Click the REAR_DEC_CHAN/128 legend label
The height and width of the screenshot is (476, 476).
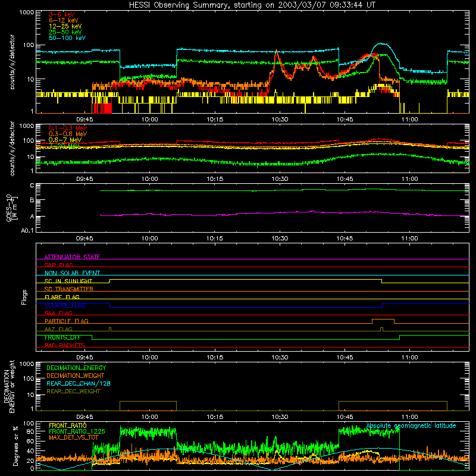click(79, 383)
